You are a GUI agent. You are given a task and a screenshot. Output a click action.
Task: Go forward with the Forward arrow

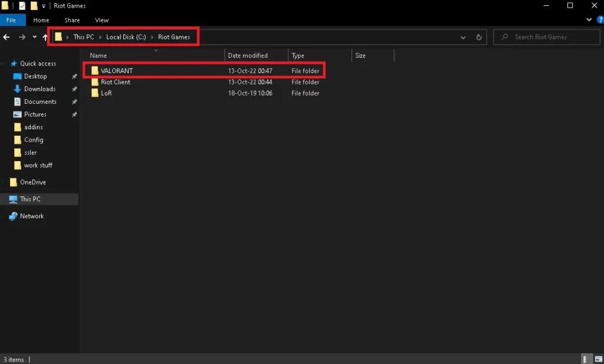tap(22, 37)
